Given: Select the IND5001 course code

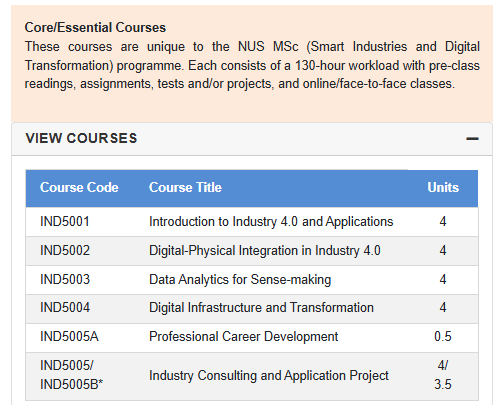Looking at the screenshot, I should [65, 222].
